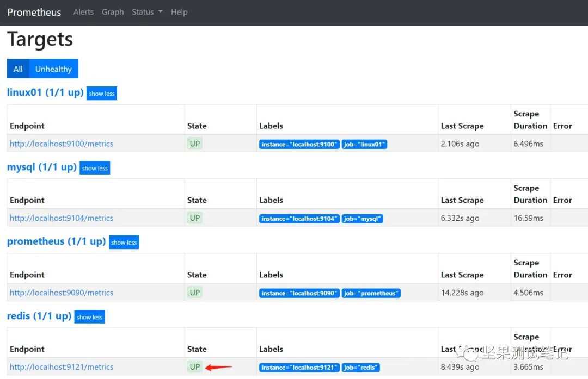Click the job="redis" label badge

click(361, 368)
